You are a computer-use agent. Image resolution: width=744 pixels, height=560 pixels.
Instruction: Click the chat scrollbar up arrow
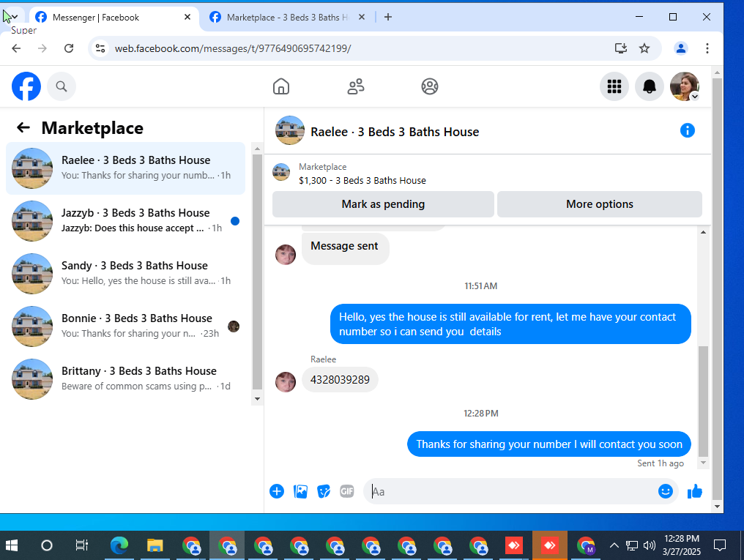[x=703, y=232]
